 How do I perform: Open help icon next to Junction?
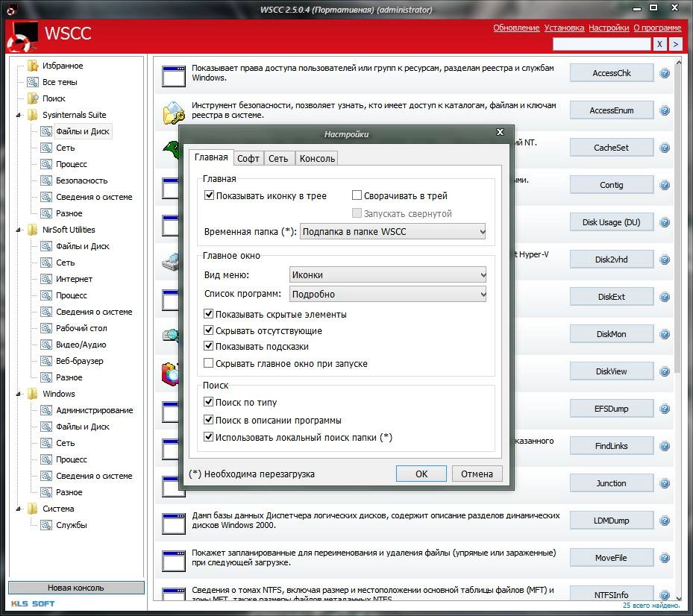(665, 483)
